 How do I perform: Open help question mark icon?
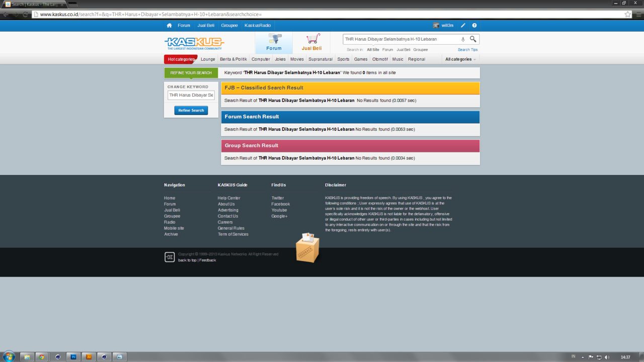[x=474, y=25]
